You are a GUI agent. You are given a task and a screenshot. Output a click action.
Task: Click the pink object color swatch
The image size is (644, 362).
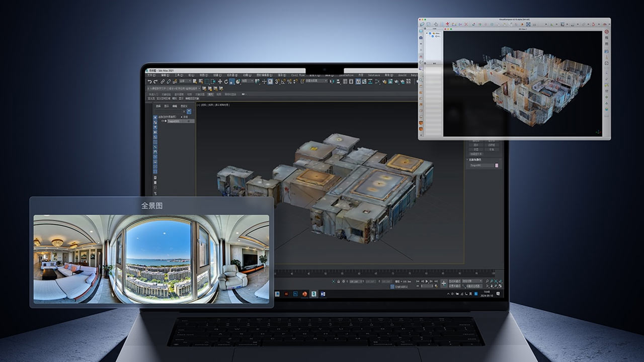click(x=498, y=165)
